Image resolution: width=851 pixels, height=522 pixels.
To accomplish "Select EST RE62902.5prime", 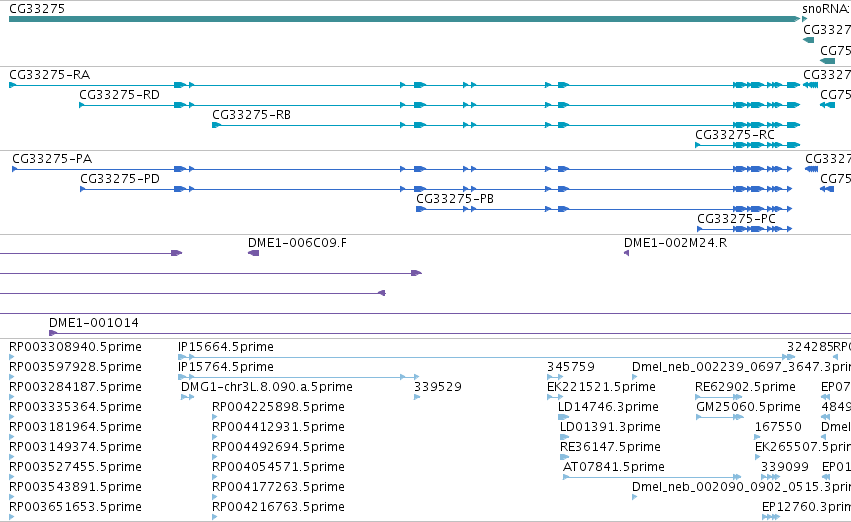I will click(x=745, y=387).
